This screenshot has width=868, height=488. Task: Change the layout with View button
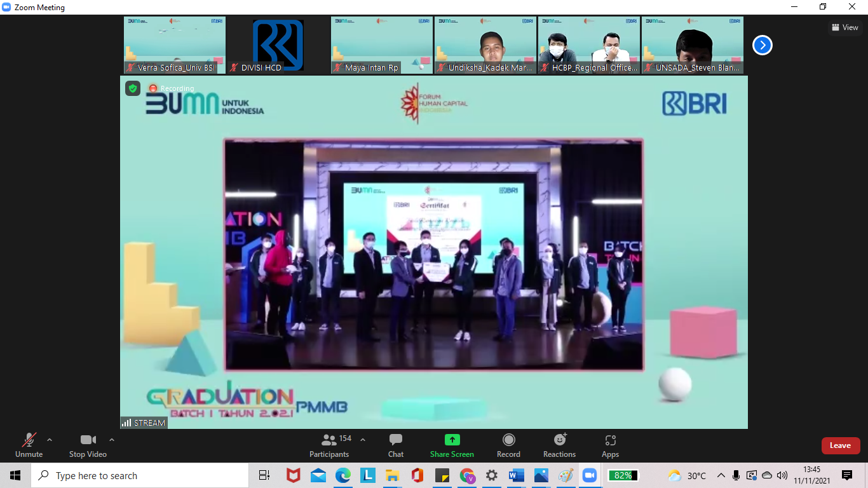point(845,27)
